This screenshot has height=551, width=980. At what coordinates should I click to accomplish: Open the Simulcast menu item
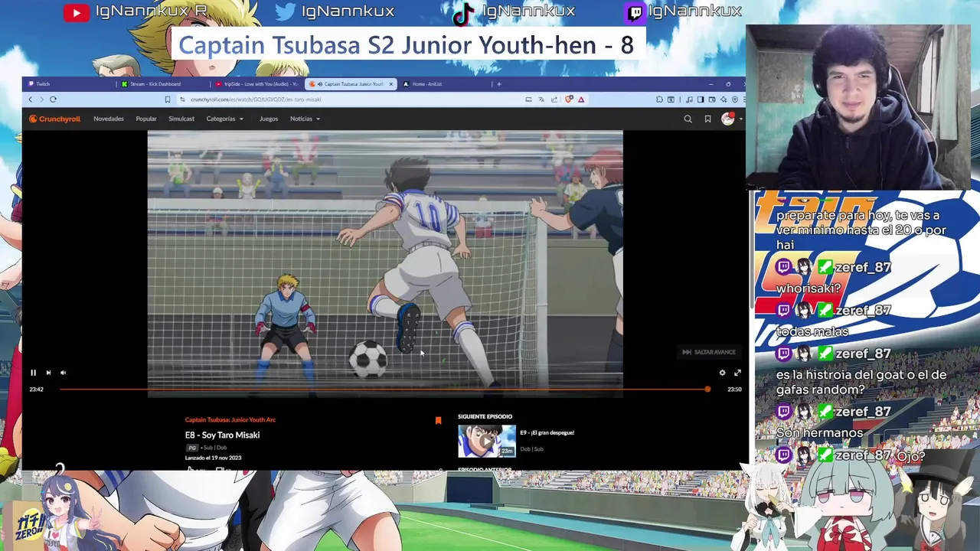pyautogui.click(x=181, y=119)
